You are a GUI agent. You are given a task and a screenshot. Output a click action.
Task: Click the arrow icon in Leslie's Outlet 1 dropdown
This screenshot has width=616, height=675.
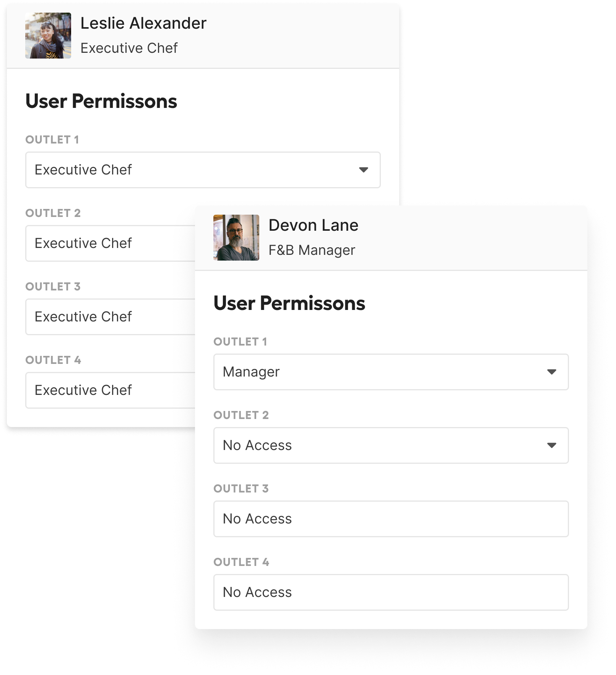(x=364, y=170)
